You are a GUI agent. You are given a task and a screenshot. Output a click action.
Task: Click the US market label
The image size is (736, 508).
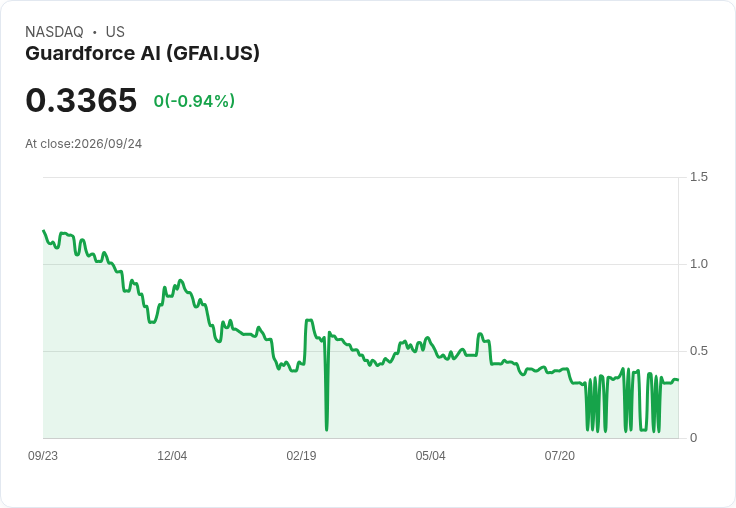[115, 32]
